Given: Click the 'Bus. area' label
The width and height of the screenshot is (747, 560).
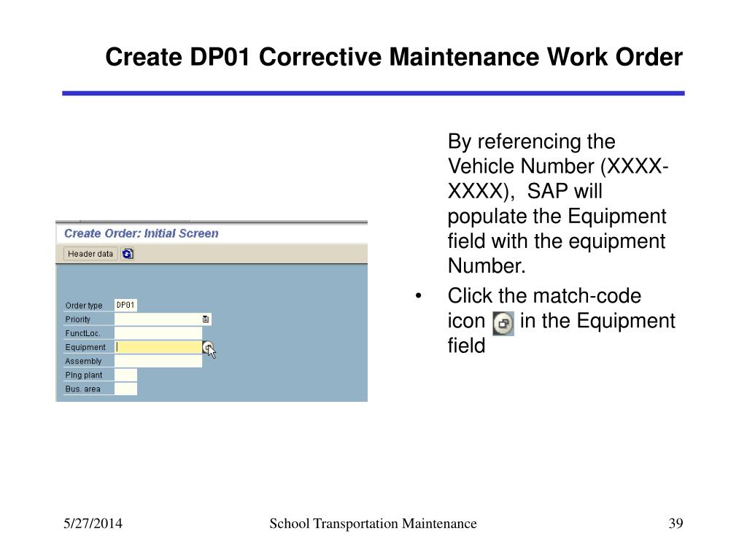Looking at the screenshot, I should [x=83, y=389].
